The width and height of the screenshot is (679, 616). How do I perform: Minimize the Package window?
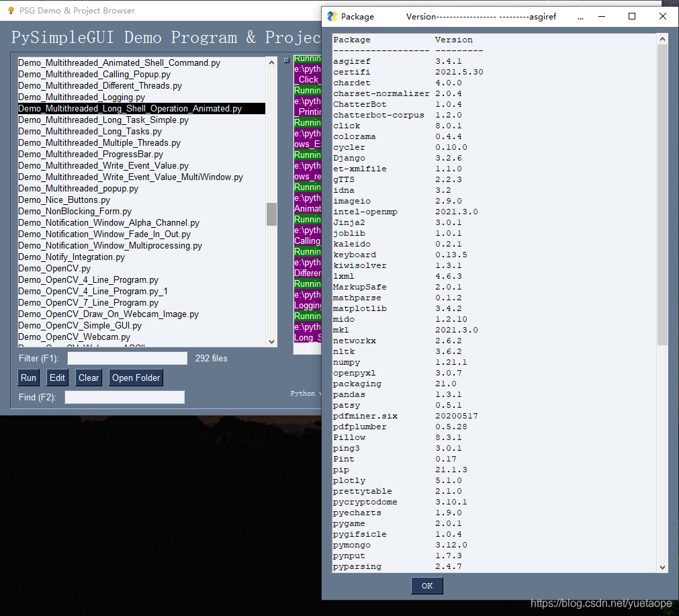pos(602,17)
